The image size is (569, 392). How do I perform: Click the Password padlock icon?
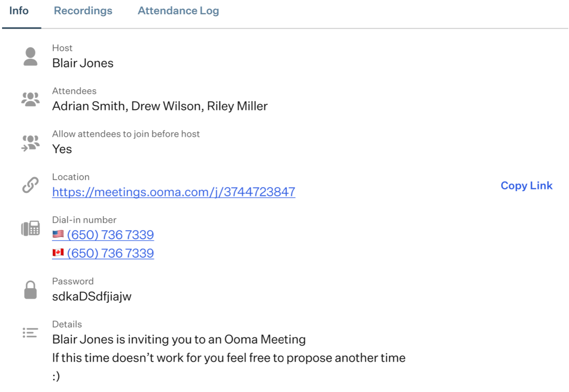click(30, 290)
